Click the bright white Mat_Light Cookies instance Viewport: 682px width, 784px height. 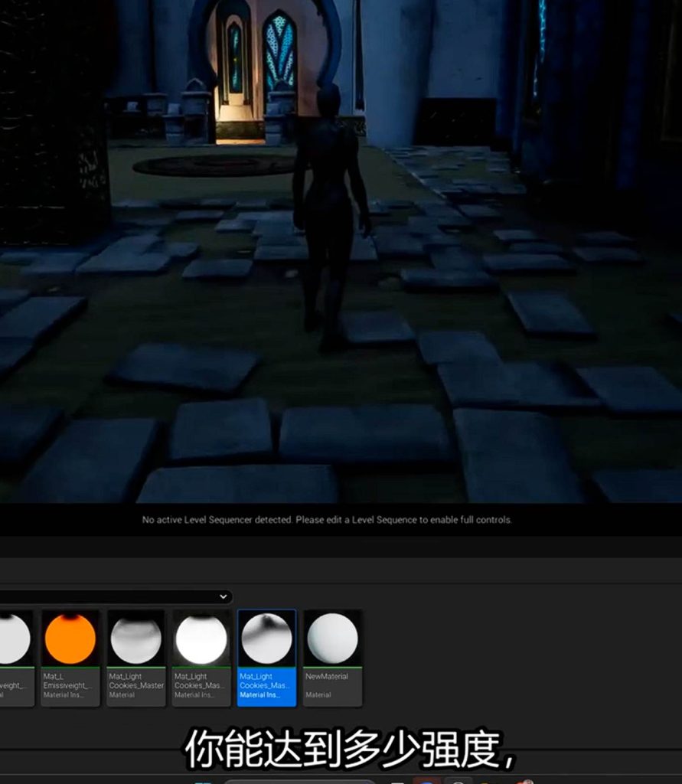[201, 639]
